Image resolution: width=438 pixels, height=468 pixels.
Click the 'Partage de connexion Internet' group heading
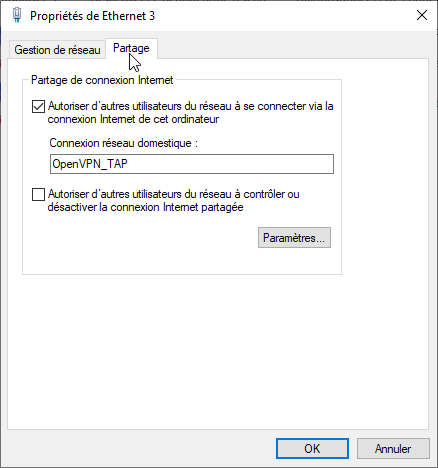102,80
